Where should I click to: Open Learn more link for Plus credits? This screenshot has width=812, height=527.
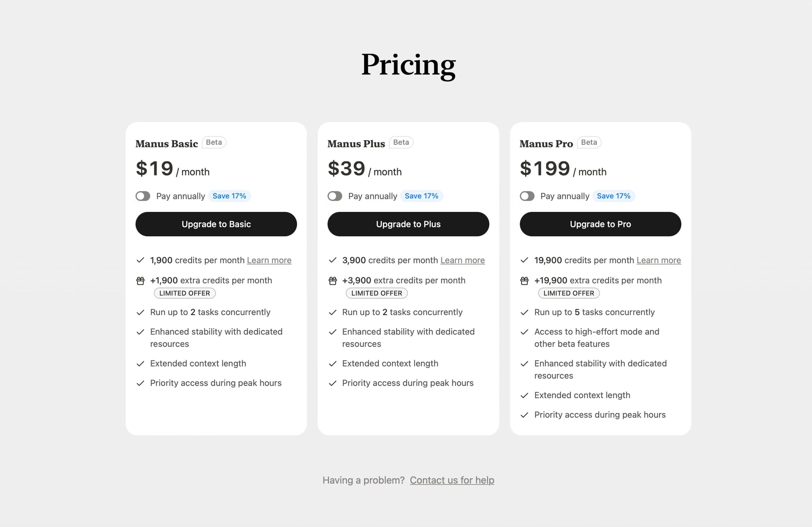pos(462,260)
